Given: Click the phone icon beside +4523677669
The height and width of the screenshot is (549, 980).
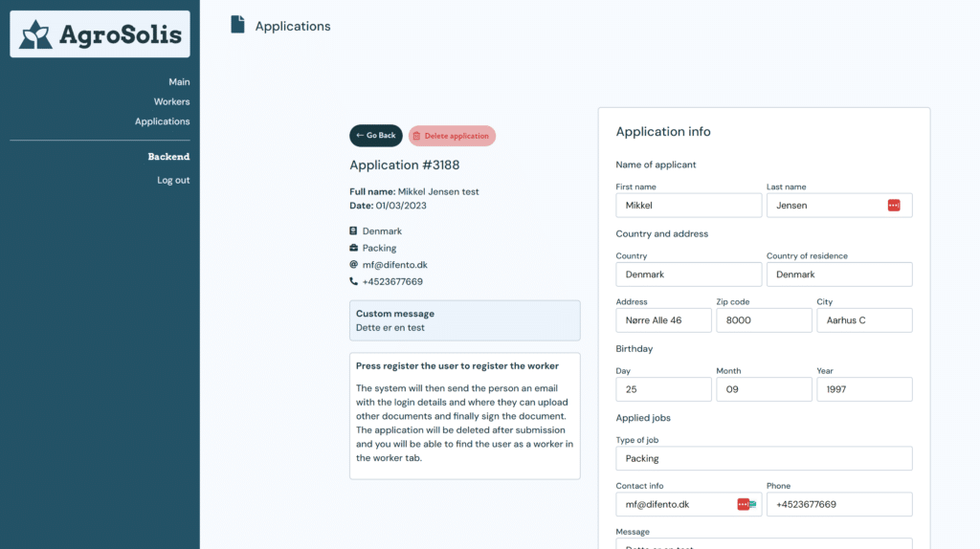Looking at the screenshot, I should pos(354,282).
